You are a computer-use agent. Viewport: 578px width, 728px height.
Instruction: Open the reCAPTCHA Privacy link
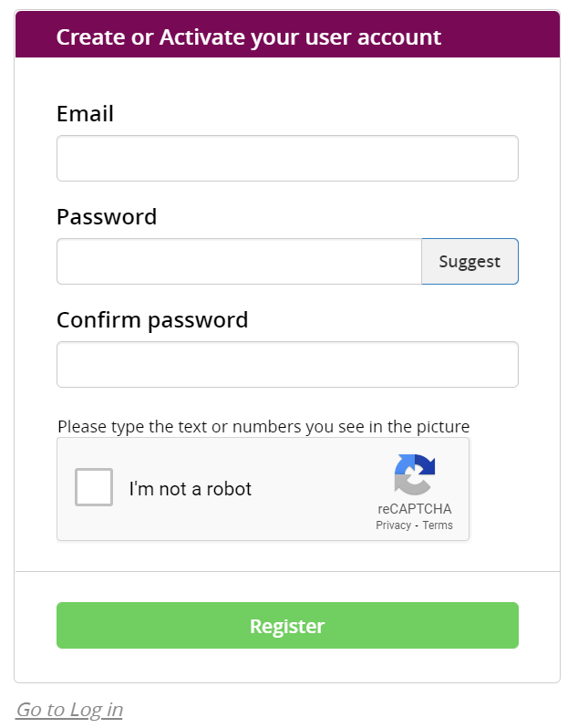coord(393,525)
